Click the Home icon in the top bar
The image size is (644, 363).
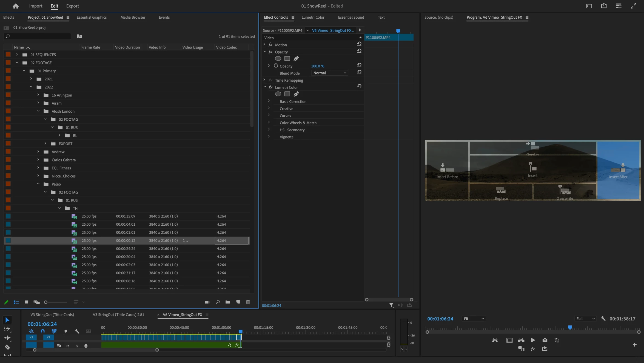[16, 6]
